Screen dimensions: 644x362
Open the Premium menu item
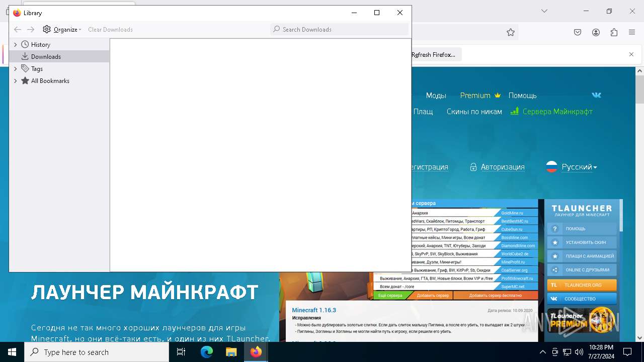[480, 96]
